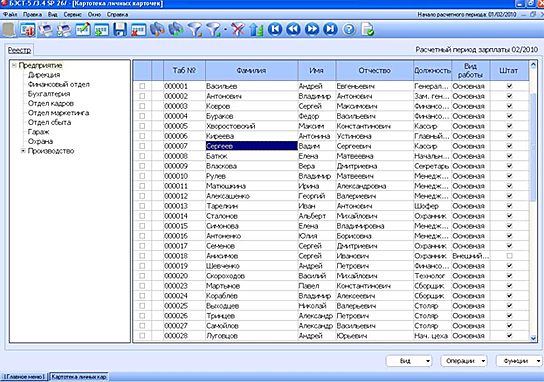Open the Справка menu
This screenshot has width=544, height=382.
pyautogui.click(x=117, y=15)
